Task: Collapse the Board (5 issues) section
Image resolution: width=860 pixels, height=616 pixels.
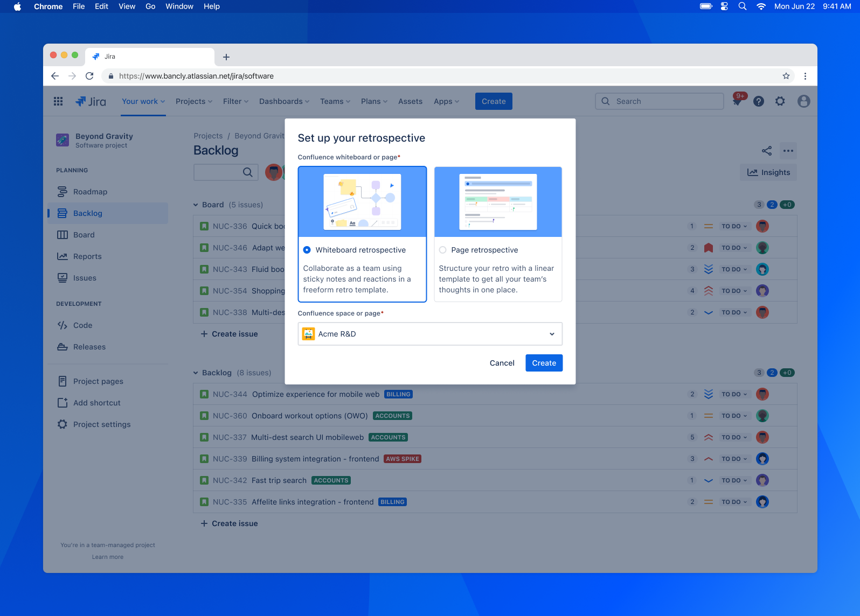Action: coord(196,205)
